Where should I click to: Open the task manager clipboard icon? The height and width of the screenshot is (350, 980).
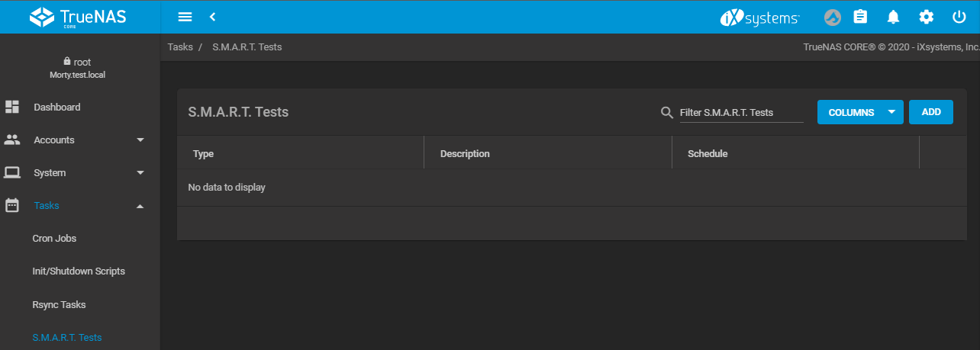click(x=860, y=17)
